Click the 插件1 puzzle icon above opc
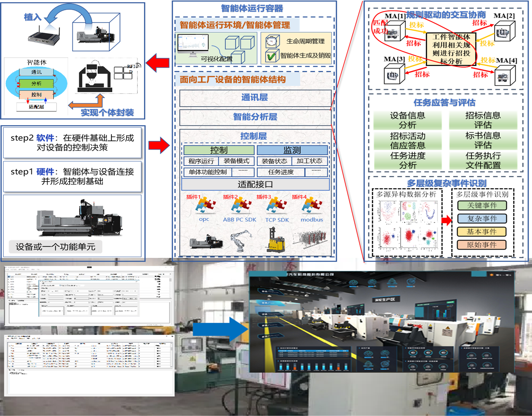 point(205,205)
